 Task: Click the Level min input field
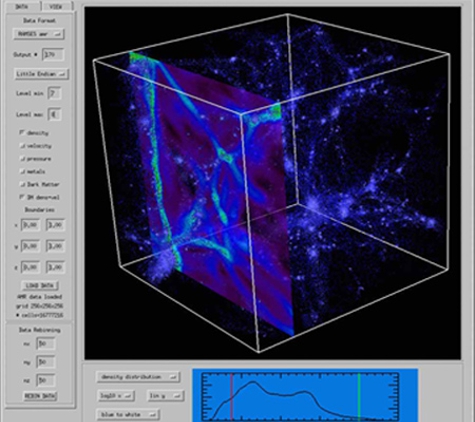[54, 94]
